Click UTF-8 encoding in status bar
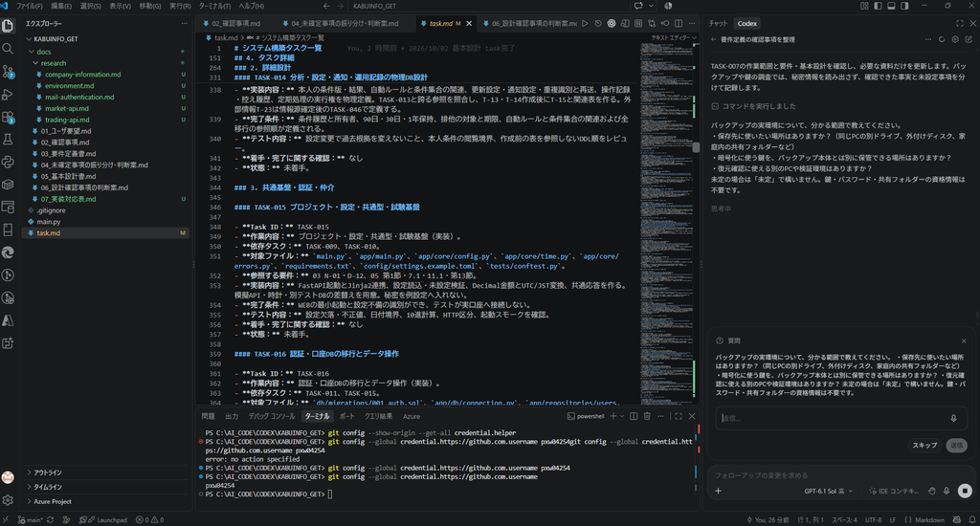980x526 pixels. tap(873, 519)
